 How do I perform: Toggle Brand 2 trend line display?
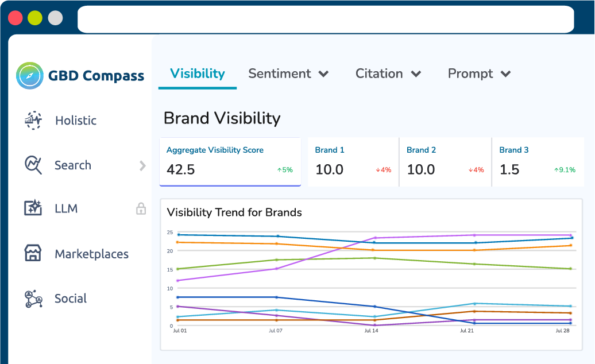click(x=445, y=161)
